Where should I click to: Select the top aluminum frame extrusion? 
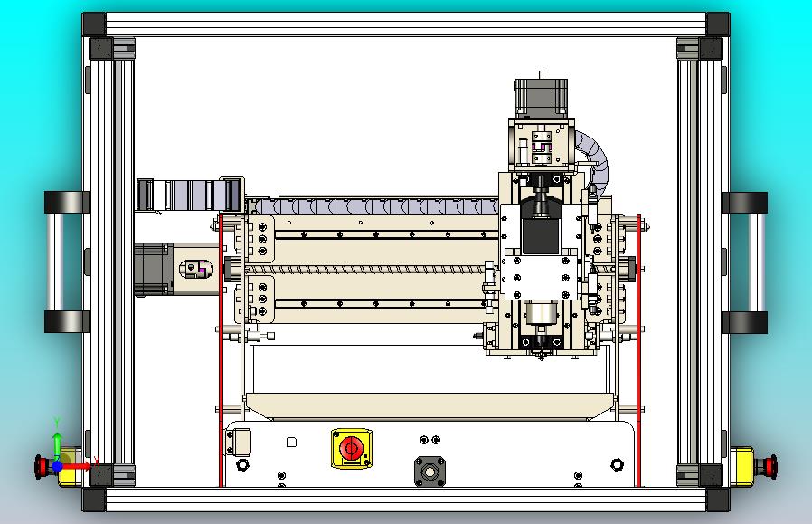click(x=406, y=24)
